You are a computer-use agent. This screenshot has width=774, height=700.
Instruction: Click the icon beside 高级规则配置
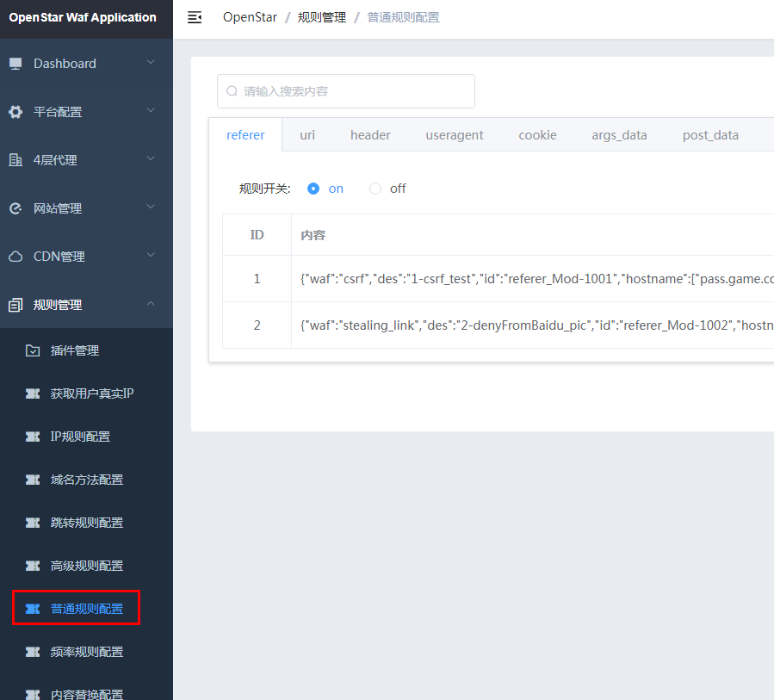(33, 566)
